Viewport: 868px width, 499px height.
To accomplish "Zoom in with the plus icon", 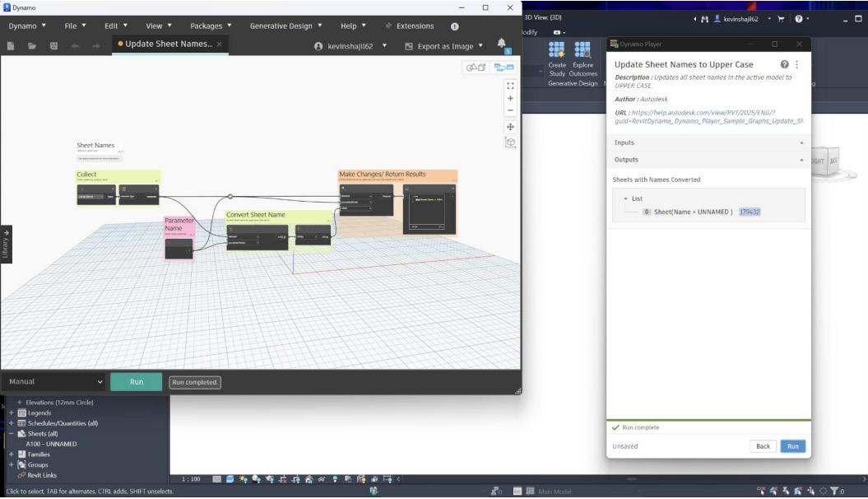I will coord(510,98).
